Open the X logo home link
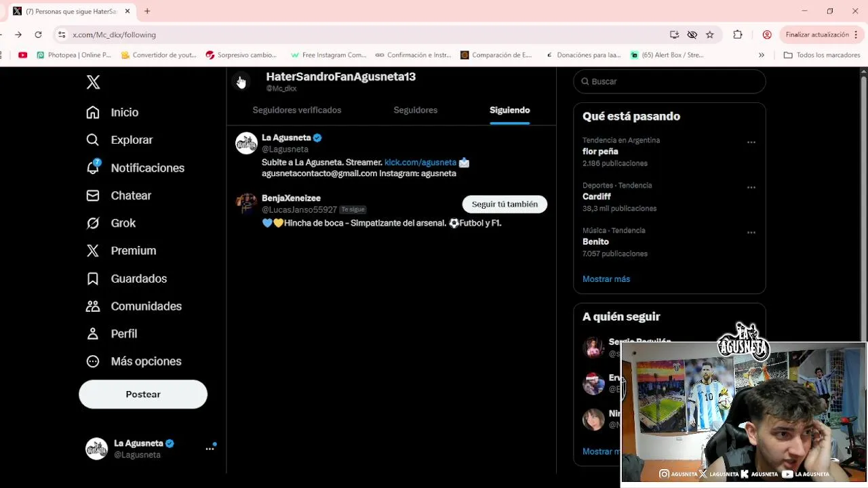Screen dimensions: 868x488 [x=94, y=82]
